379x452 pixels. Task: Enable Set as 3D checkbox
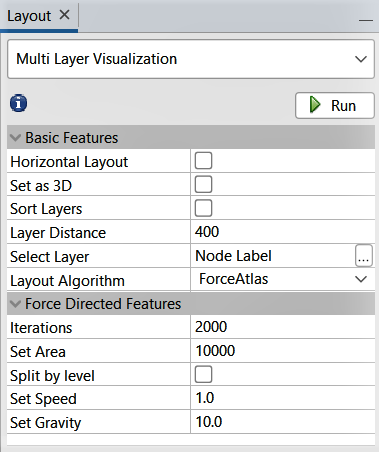203,184
